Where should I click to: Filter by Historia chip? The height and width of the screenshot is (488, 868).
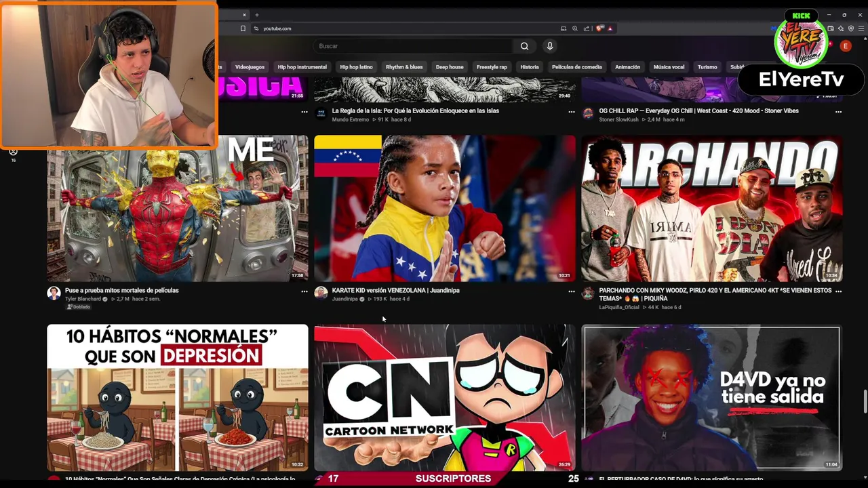click(x=530, y=67)
